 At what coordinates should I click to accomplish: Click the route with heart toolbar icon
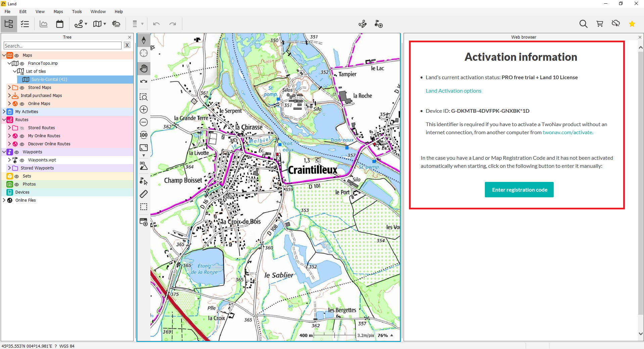[x=363, y=24]
